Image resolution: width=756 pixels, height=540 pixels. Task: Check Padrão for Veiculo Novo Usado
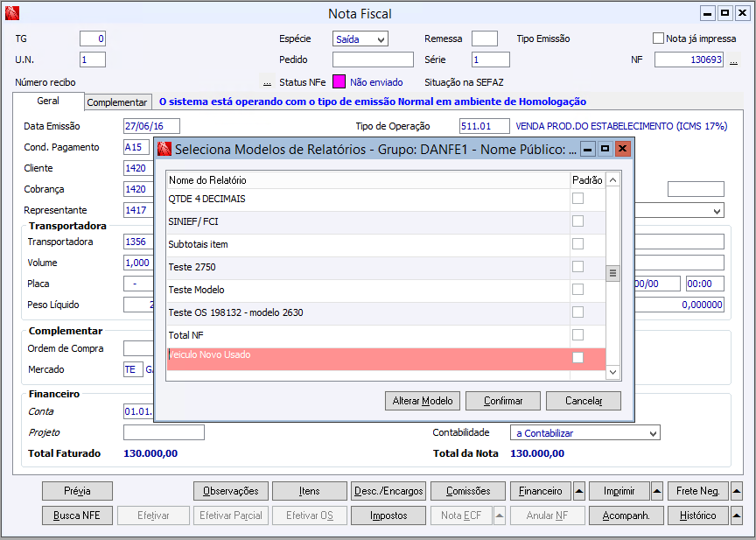tap(577, 357)
